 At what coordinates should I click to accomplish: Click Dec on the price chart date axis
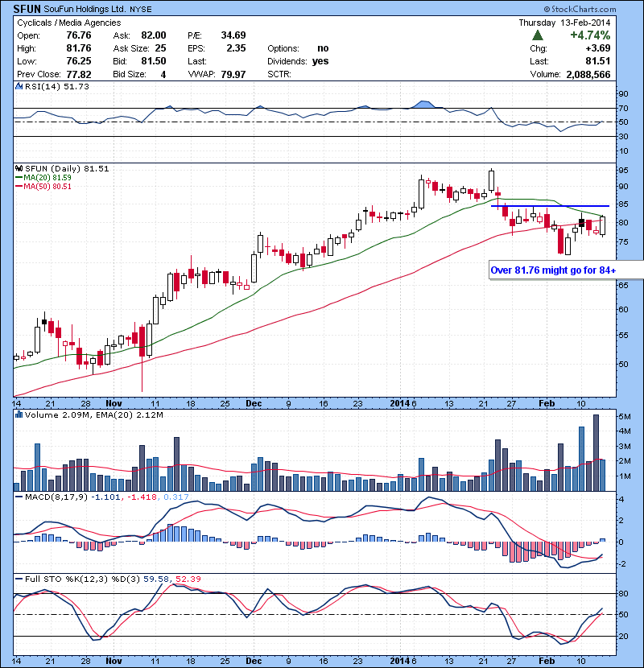pos(254,403)
